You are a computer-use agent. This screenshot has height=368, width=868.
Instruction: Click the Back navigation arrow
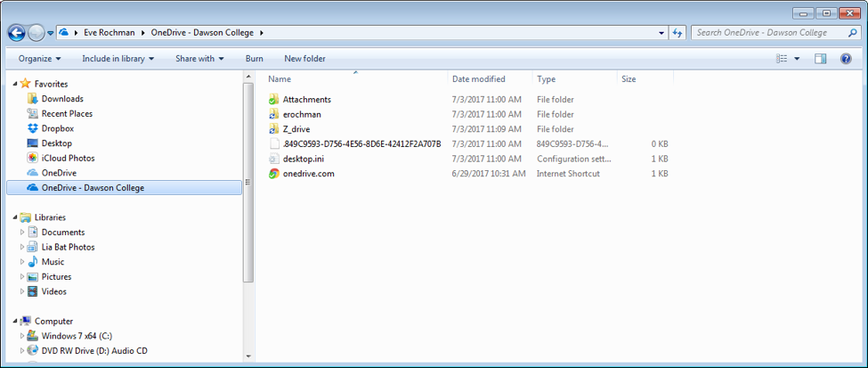click(x=17, y=33)
